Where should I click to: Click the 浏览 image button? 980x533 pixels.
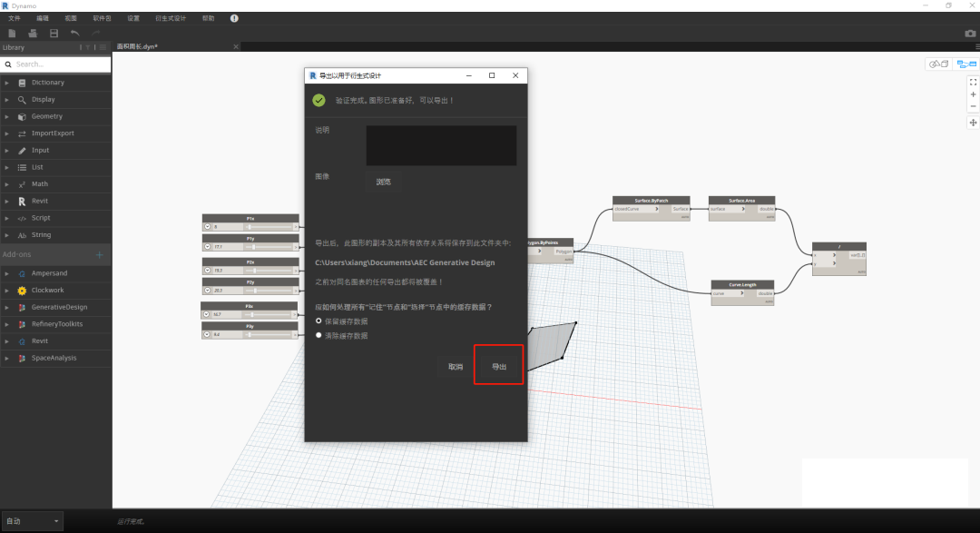pyautogui.click(x=384, y=182)
